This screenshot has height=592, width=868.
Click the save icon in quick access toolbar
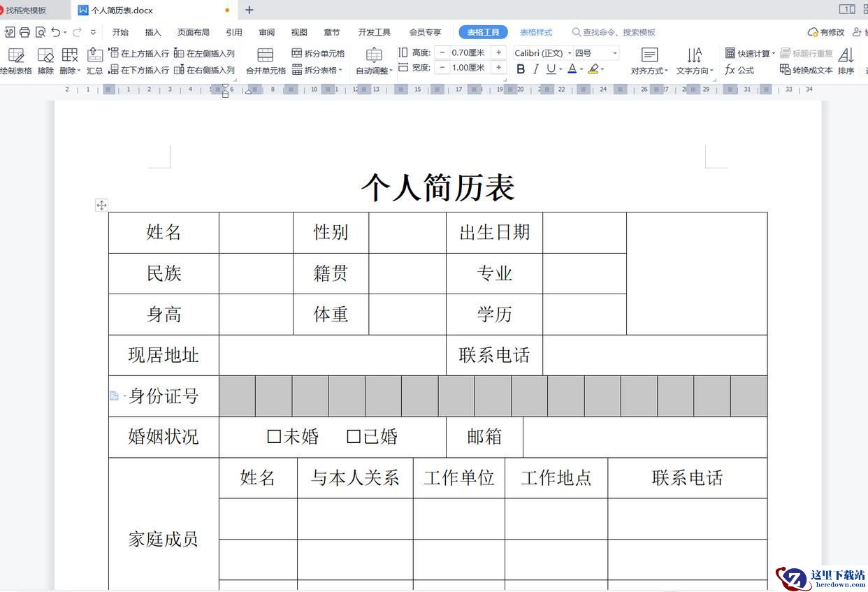pos(10,32)
